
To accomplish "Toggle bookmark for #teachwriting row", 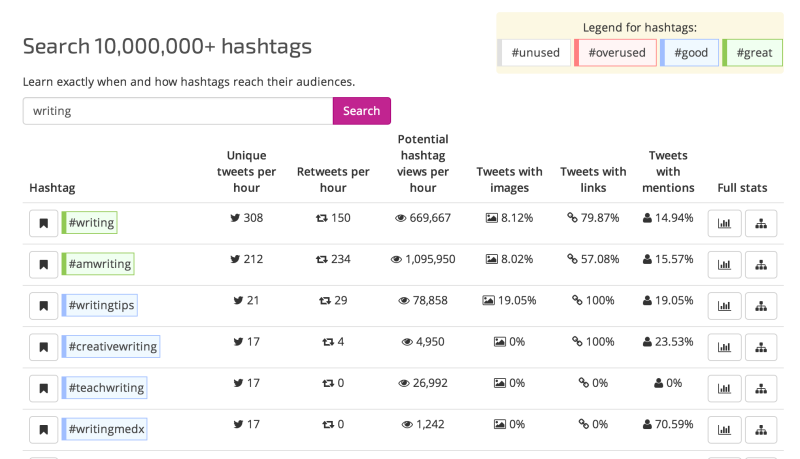I will [43, 388].
